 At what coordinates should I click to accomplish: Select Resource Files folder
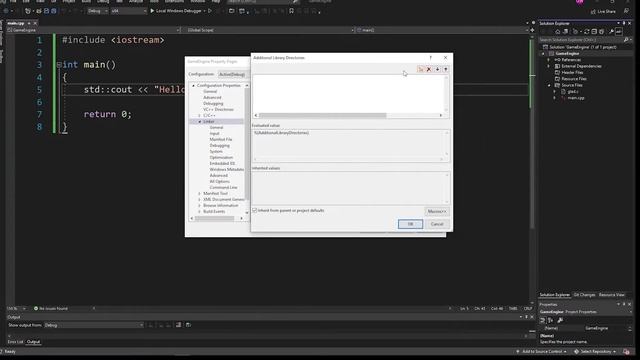(x=574, y=79)
